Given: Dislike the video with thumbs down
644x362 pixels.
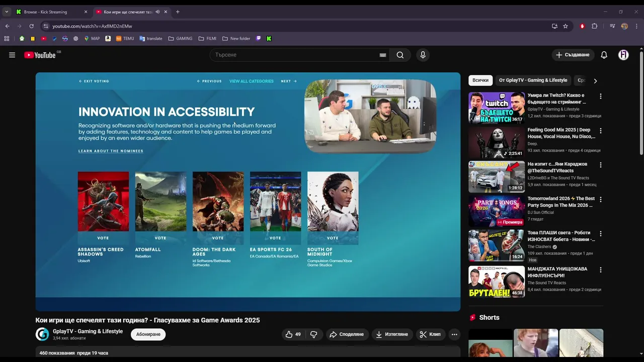Looking at the screenshot, I should point(313,334).
